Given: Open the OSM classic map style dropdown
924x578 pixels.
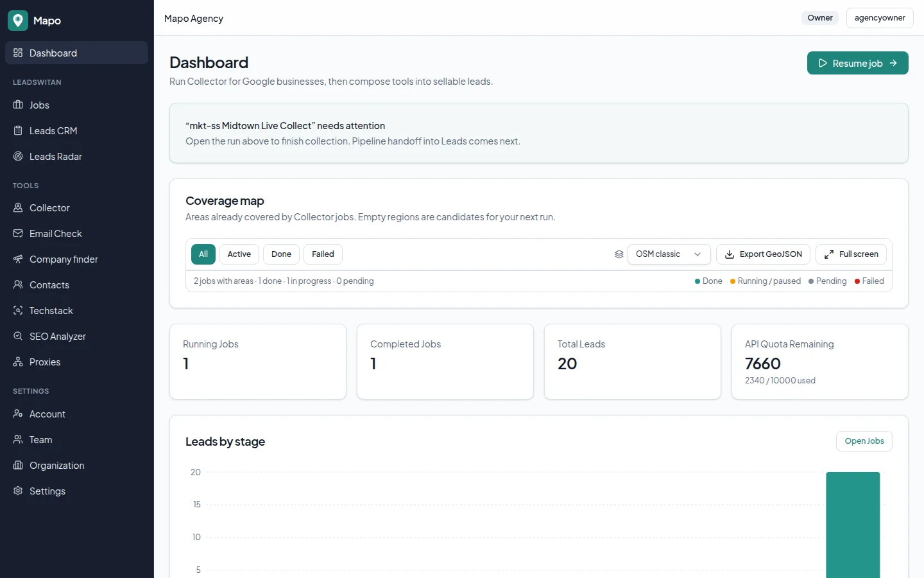Looking at the screenshot, I should 669,254.
